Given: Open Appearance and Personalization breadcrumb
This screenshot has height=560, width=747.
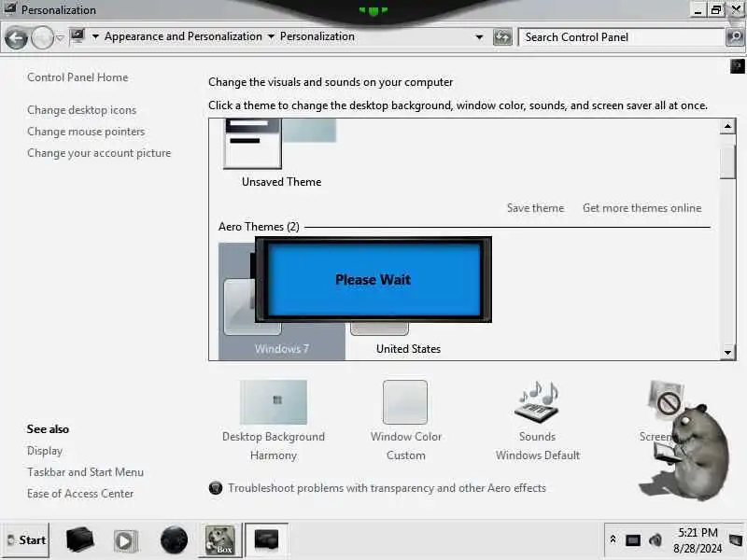Looking at the screenshot, I should (183, 36).
